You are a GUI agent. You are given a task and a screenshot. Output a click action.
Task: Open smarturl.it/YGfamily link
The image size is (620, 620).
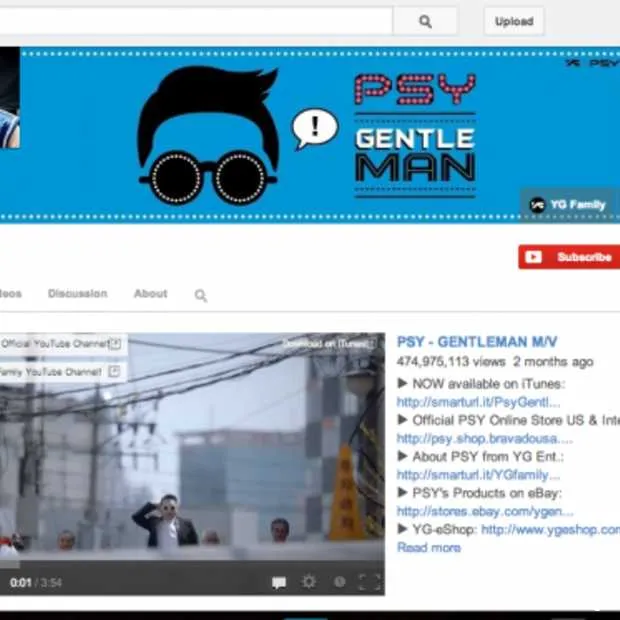pos(478,475)
